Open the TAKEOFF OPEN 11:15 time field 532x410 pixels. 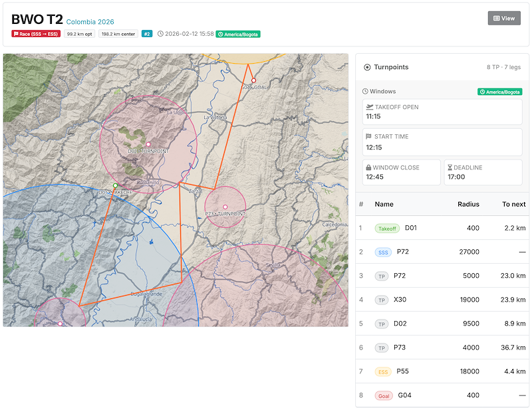(x=442, y=112)
